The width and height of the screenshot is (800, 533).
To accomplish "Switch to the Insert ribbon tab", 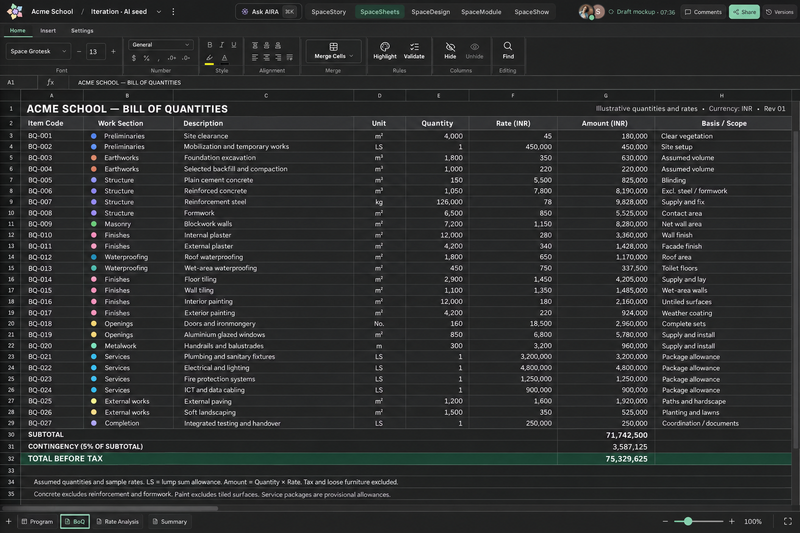I will click(48, 31).
